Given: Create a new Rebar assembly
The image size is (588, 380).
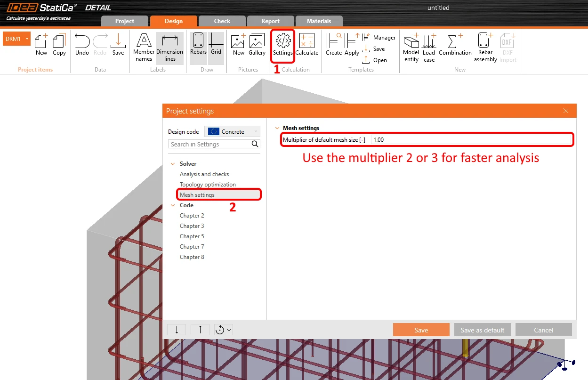Looking at the screenshot, I should (485, 48).
